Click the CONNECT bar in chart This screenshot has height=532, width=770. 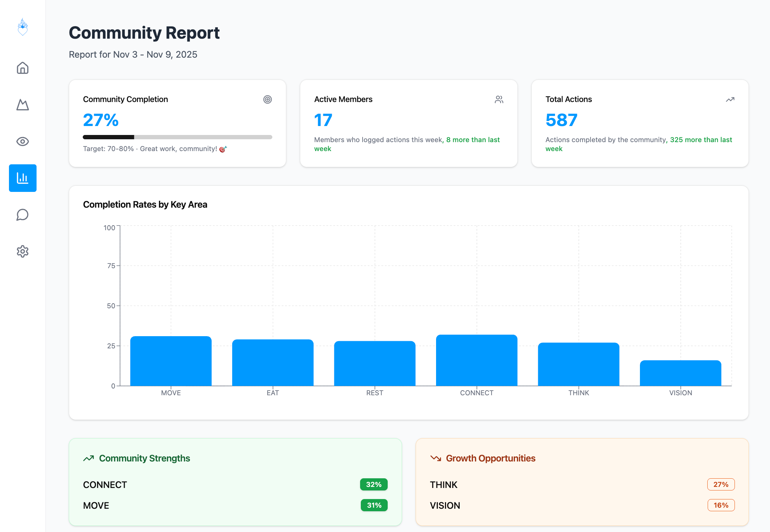pos(477,361)
